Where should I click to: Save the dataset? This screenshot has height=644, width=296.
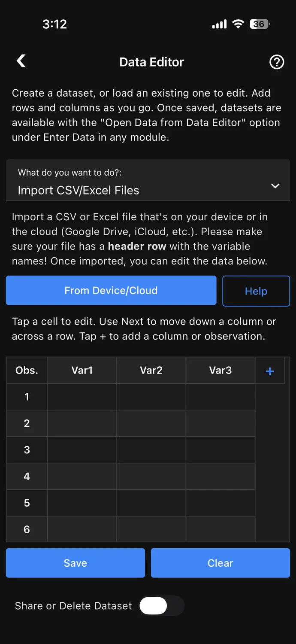coord(76,563)
